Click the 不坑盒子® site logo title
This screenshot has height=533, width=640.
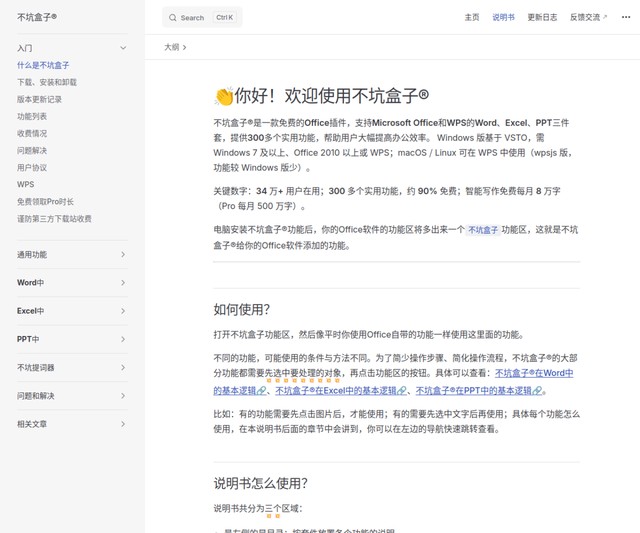click(x=37, y=17)
